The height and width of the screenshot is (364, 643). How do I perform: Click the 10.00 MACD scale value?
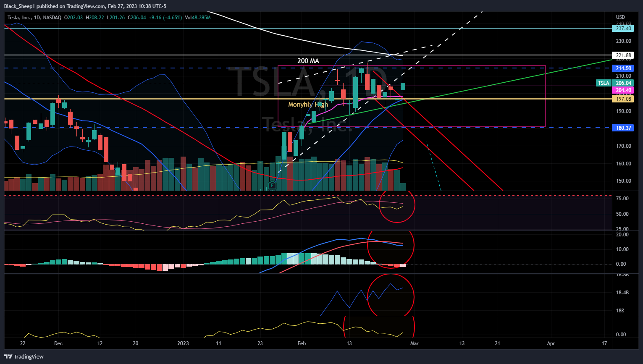click(x=622, y=249)
